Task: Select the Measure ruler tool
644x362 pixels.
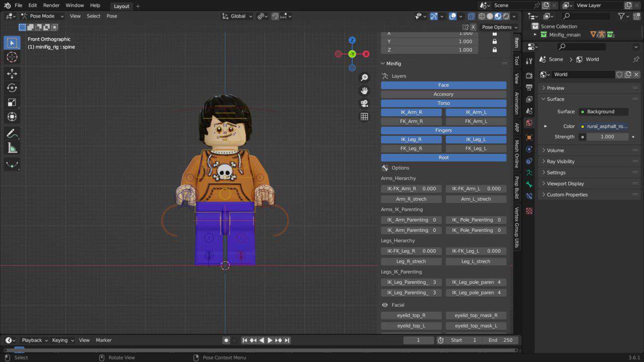Action: 12,148
